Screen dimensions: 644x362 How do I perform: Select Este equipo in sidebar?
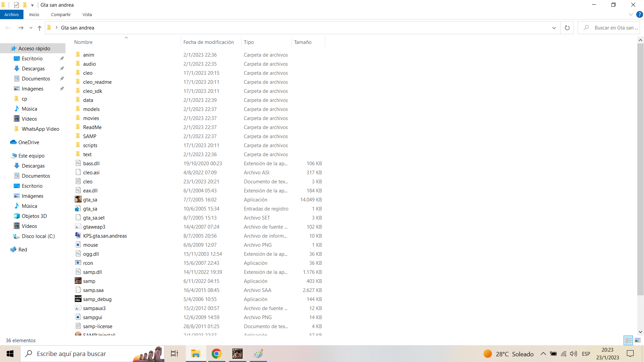point(31,156)
